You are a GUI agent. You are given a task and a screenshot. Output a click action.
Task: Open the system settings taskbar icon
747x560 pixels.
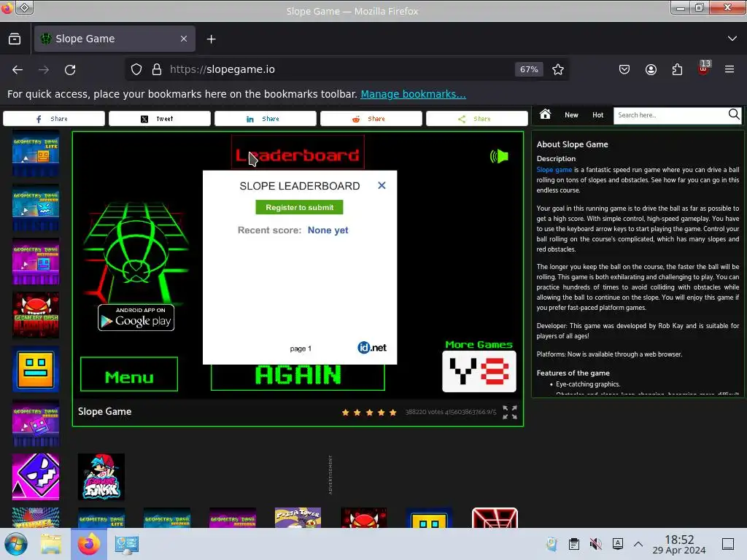(127, 544)
